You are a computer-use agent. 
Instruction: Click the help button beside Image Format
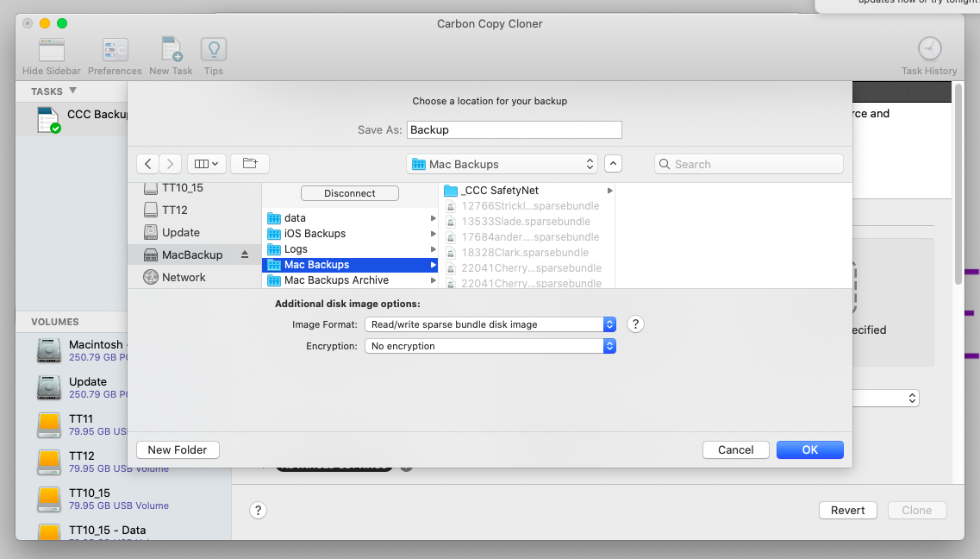coord(635,324)
